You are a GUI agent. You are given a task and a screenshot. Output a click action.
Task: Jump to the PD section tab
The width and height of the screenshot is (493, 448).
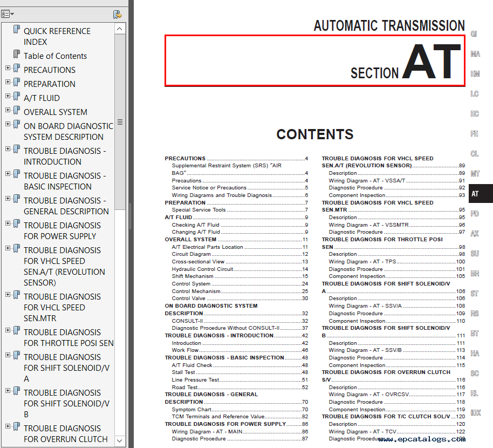pyautogui.click(x=475, y=214)
